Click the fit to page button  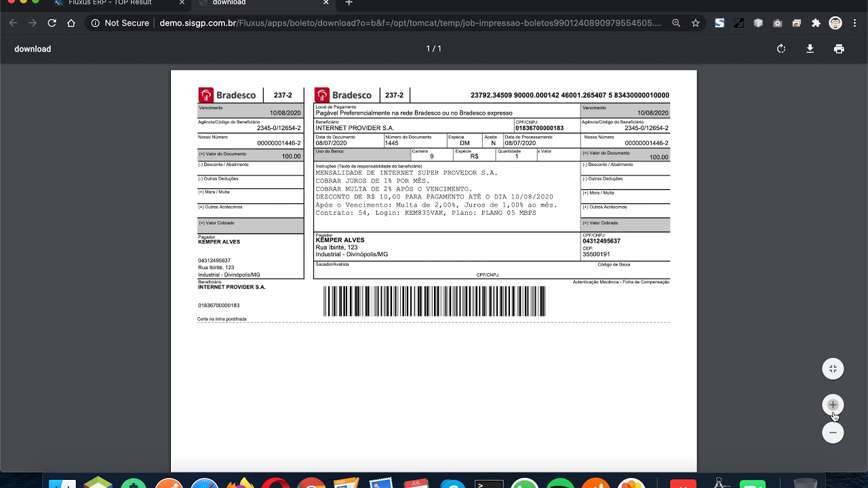[833, 369]
